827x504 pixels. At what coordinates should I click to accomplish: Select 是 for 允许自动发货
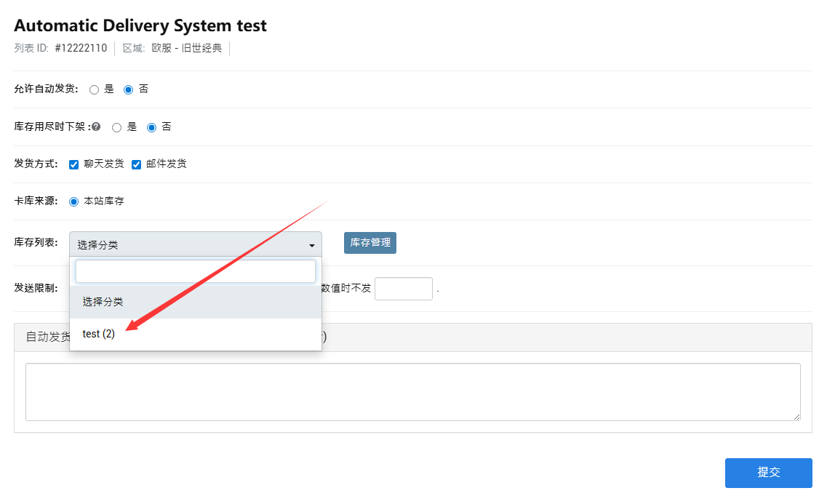point(94,90)
